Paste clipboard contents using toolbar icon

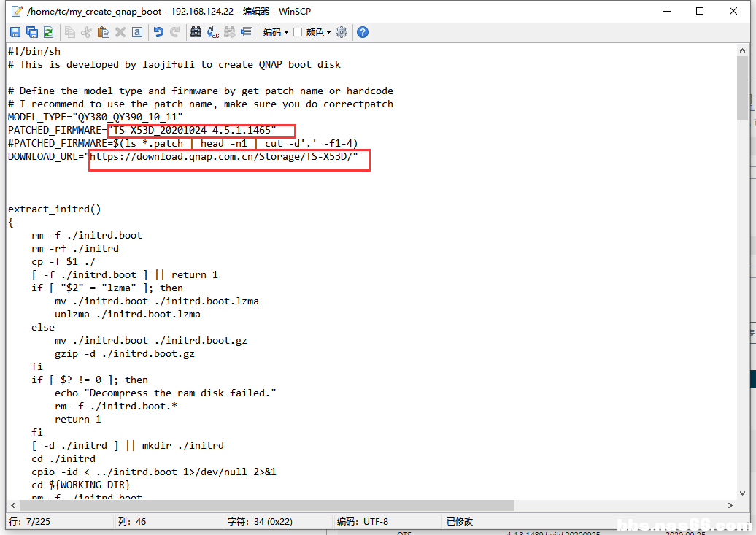coord(104,32)
